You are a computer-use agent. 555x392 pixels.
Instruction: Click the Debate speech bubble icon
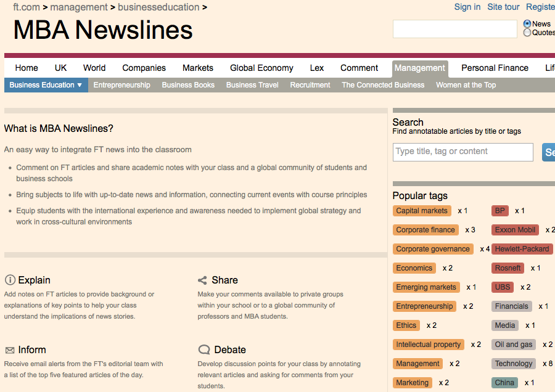point(203,349)
